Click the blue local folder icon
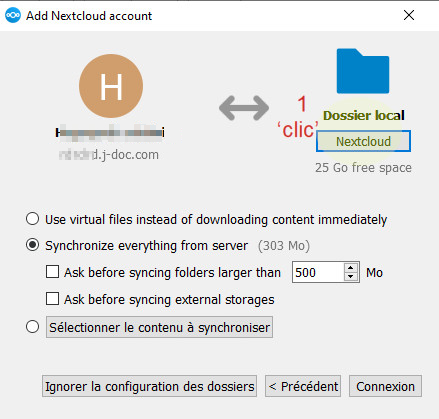 coord(363,71)
